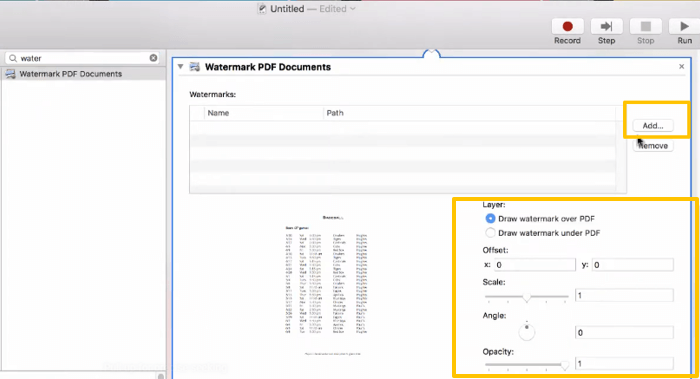Add a watermark image file

pos(653,126)
